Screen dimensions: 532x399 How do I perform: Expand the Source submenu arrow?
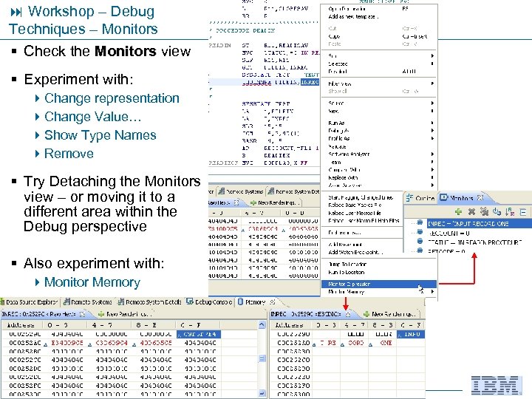click(x=432, y=103)
